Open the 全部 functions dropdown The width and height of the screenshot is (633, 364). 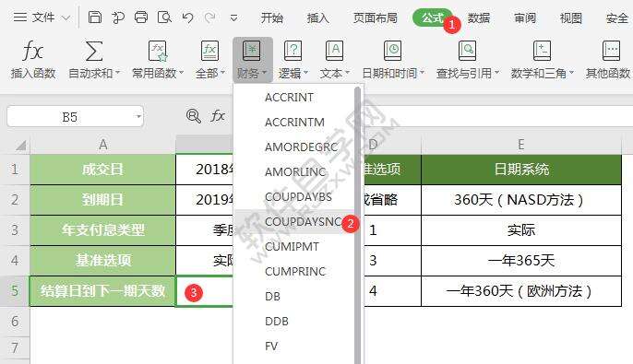tap(210, 73)
